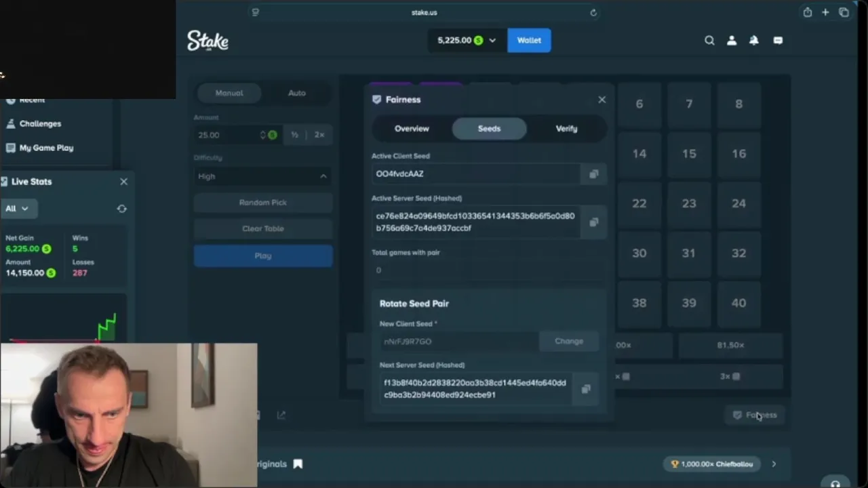Open the Recent sidebar item
Screen dimensions: 868x488
pos(26,100)
